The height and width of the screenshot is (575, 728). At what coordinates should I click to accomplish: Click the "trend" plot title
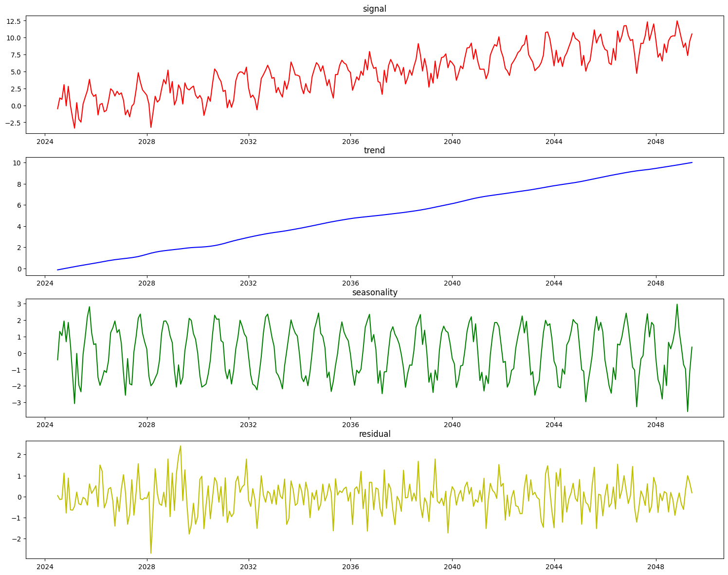click(x=375, y=150)
